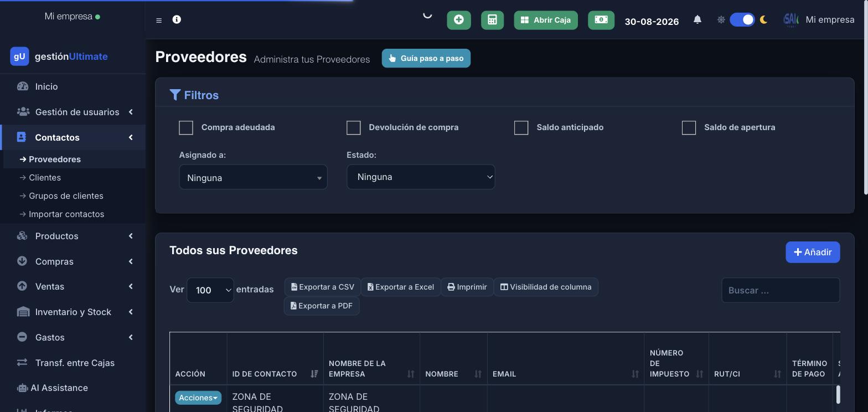Click the Ventas arrow-up icon
Screen dimensions: 868x412
tap(22, 286)
